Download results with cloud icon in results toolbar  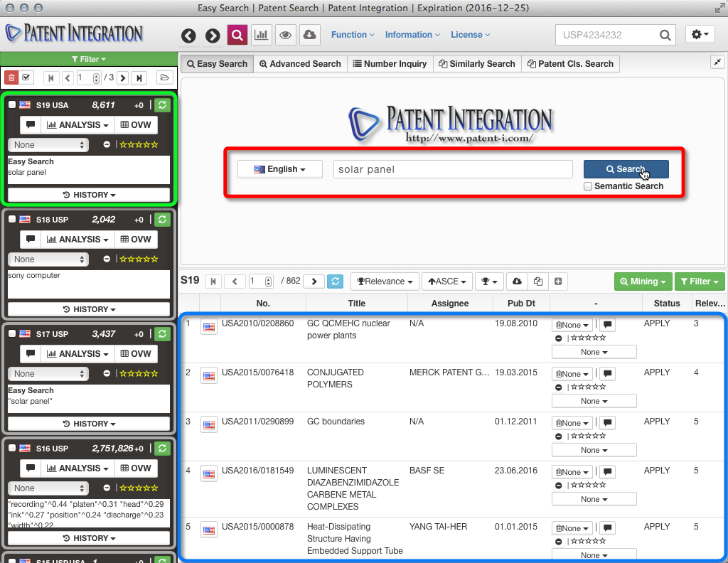coord(517,281)
